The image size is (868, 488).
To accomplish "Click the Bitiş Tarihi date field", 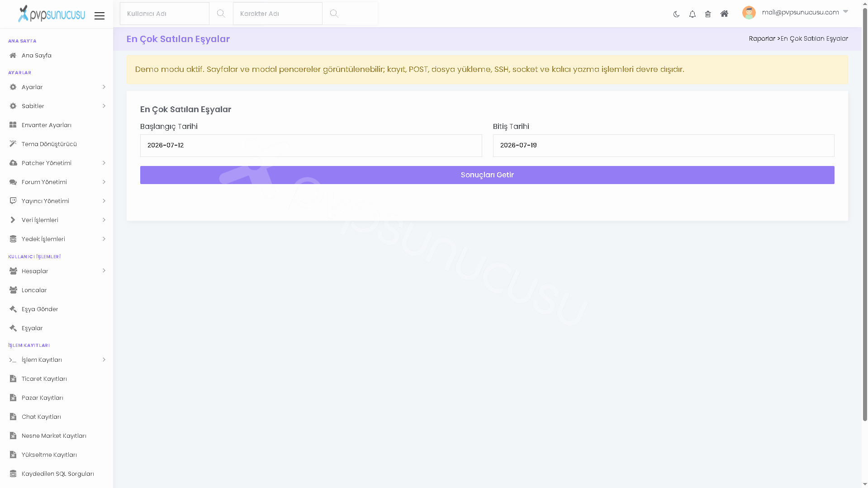I will pyautogui.click(x=664, y=146).
